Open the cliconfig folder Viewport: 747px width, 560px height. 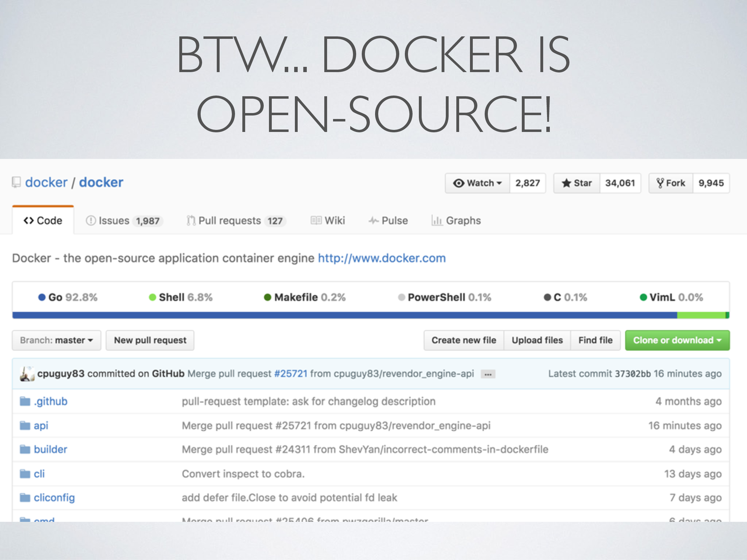point(54,498)
